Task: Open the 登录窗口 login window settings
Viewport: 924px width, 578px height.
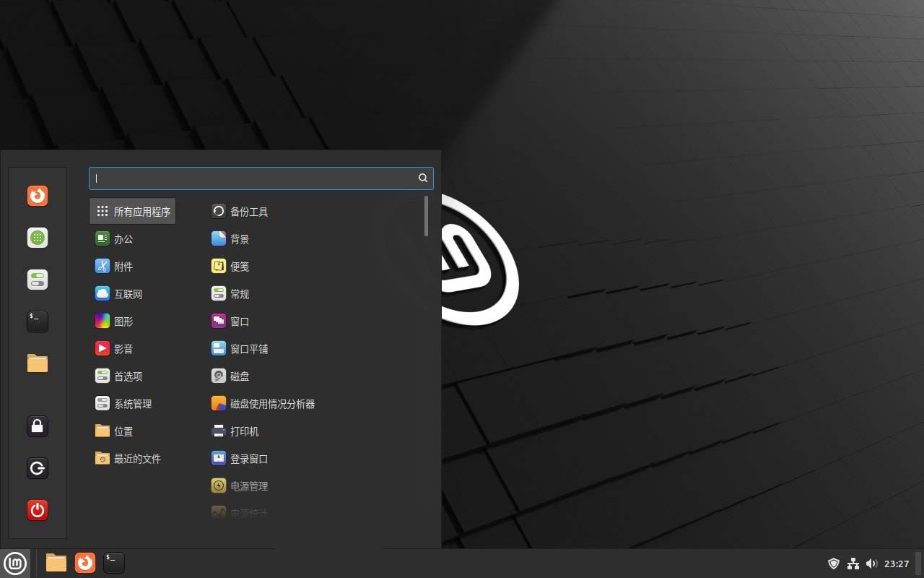Action: 248,458
